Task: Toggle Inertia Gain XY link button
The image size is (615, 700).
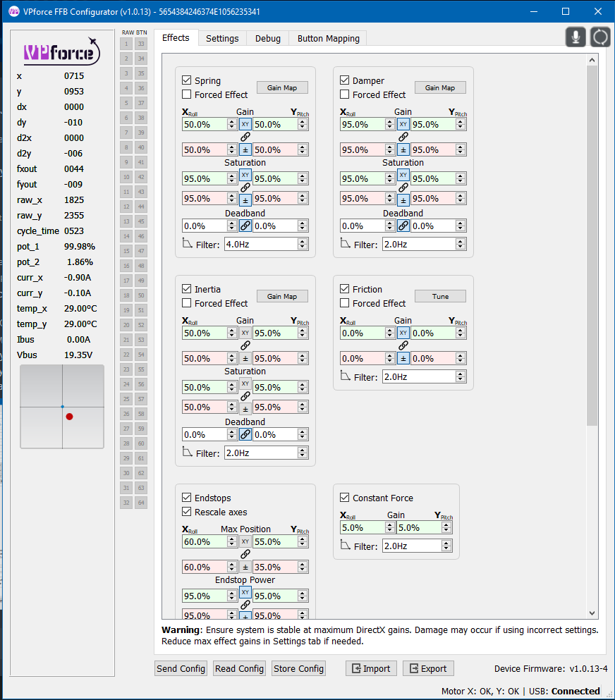Action: coord(245,333)
